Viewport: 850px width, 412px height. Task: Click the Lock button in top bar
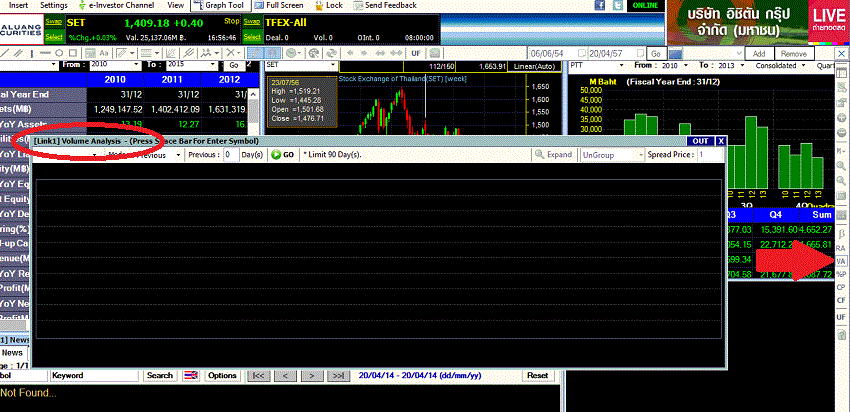click(x=328, y=5)
